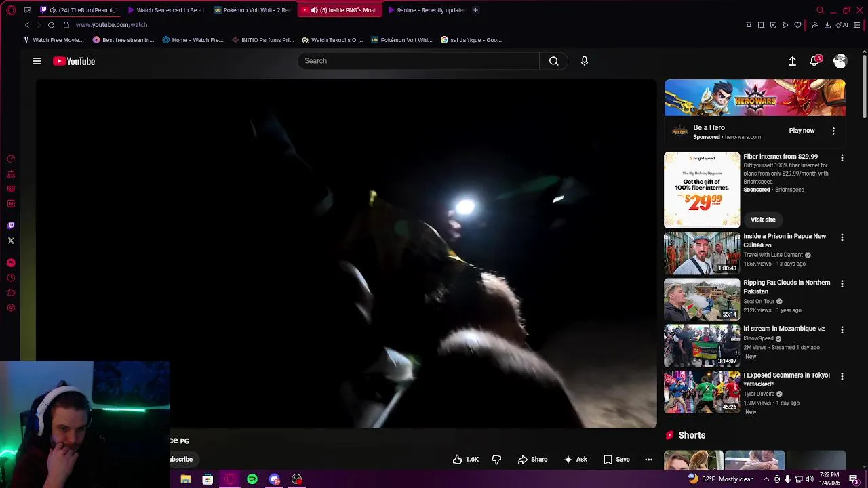The height and width of the screenshot is (488, 868).
Task: Start voice search with the microphone icon
Action: coord(585,61)
